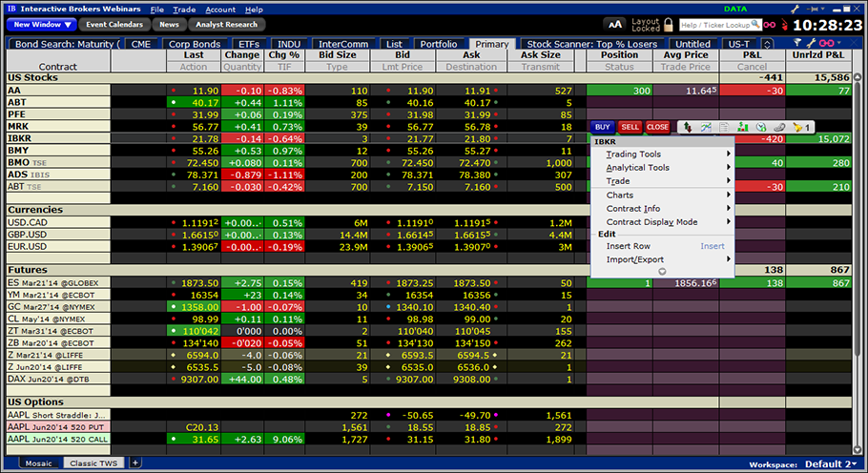Click the Unrlzd P&L column header
Screen dimensions: 868x473
818,54
